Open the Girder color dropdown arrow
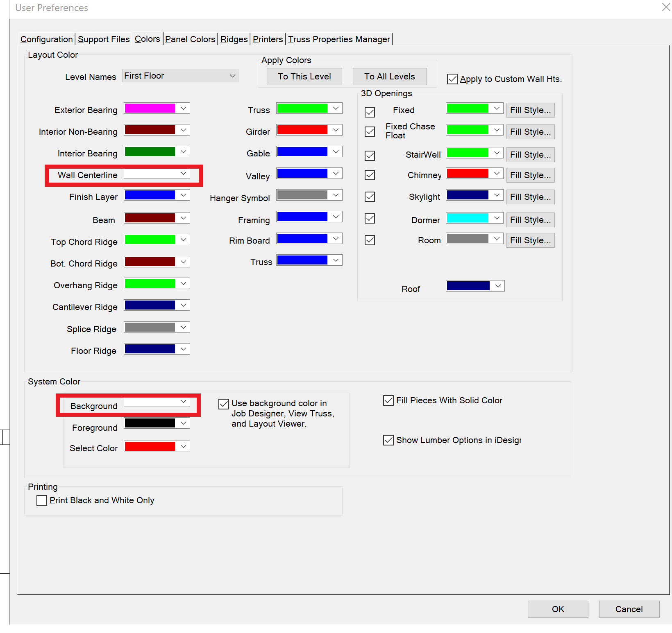Image resolution: width=672 pixels, height=633 pixels. click(x=336, y=130)
